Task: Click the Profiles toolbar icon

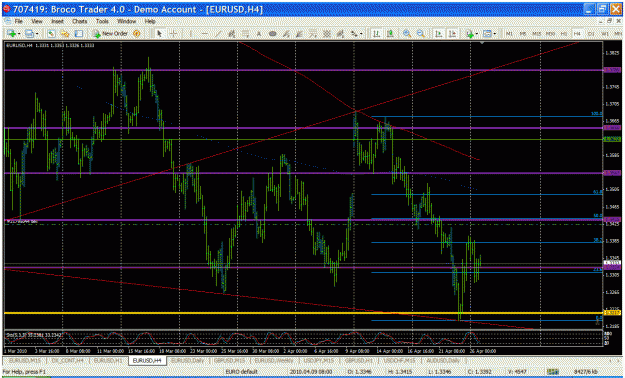Action: [29, 34]
